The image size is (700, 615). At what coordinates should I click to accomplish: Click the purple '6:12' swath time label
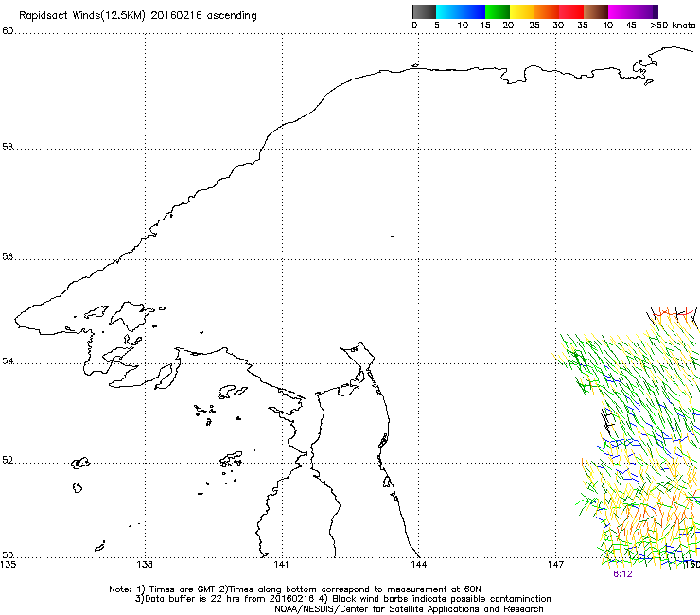point(622,574)
